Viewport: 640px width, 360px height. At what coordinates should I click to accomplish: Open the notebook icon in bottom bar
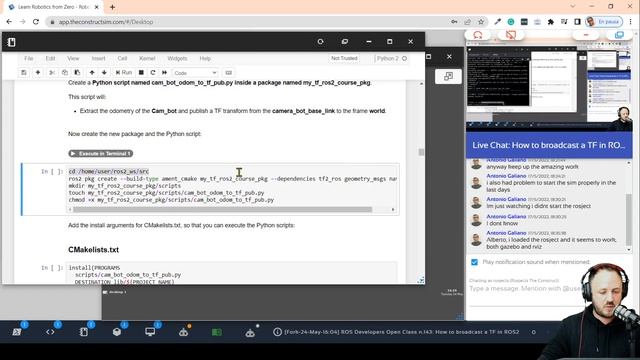(84, 332)
